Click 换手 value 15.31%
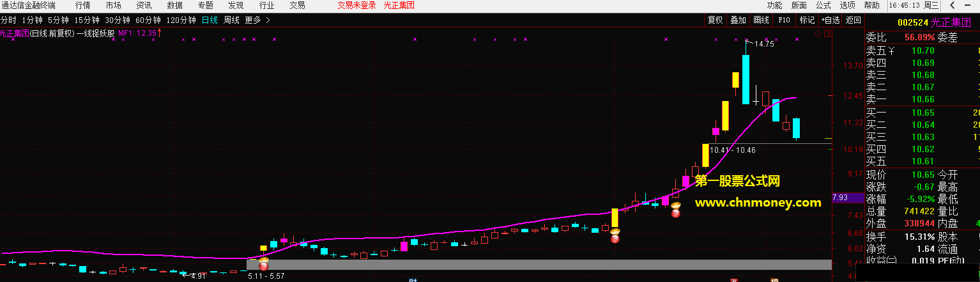 pyautogui.click(x=919, y=237)
